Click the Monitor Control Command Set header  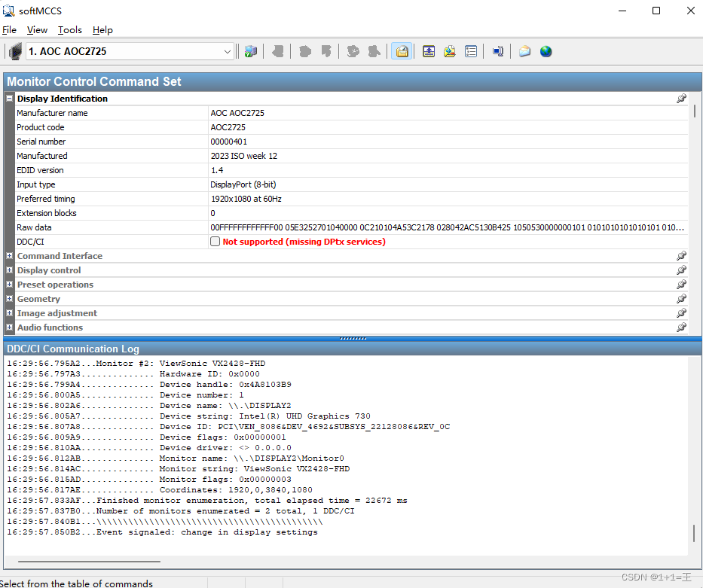(x=353, y=81)
